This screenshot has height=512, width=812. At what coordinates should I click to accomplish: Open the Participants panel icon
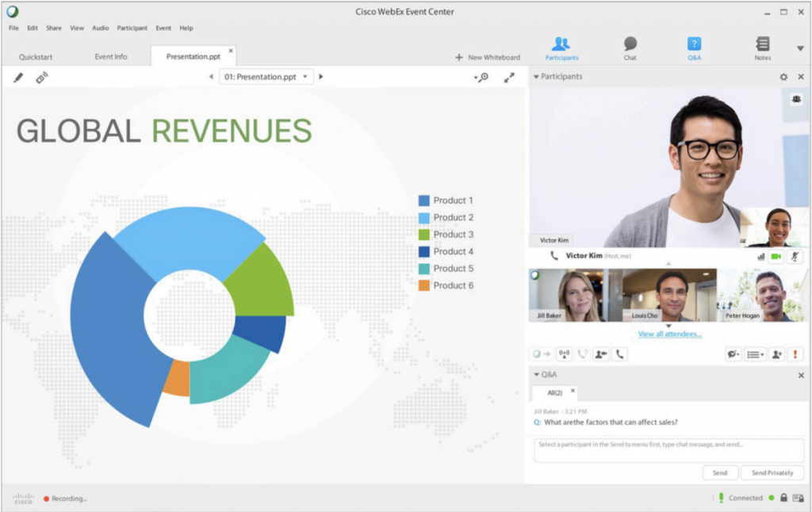(x=561, y=48)
